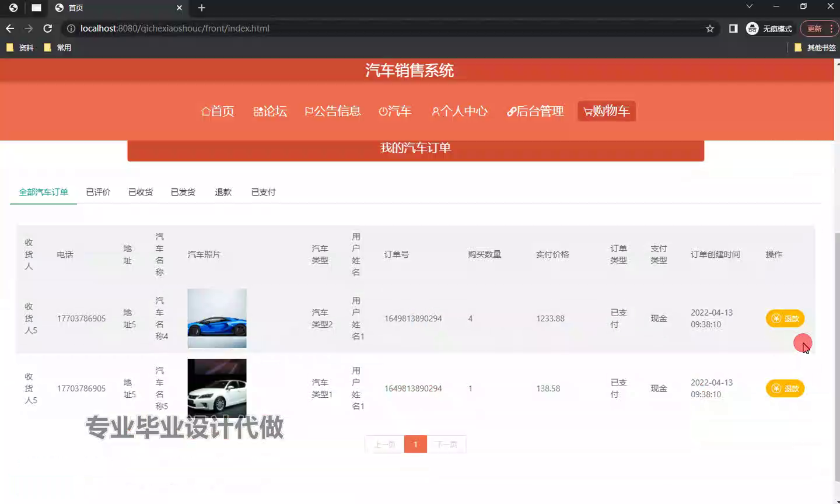Open the 常用 bookmarks folder

(58, 48)
